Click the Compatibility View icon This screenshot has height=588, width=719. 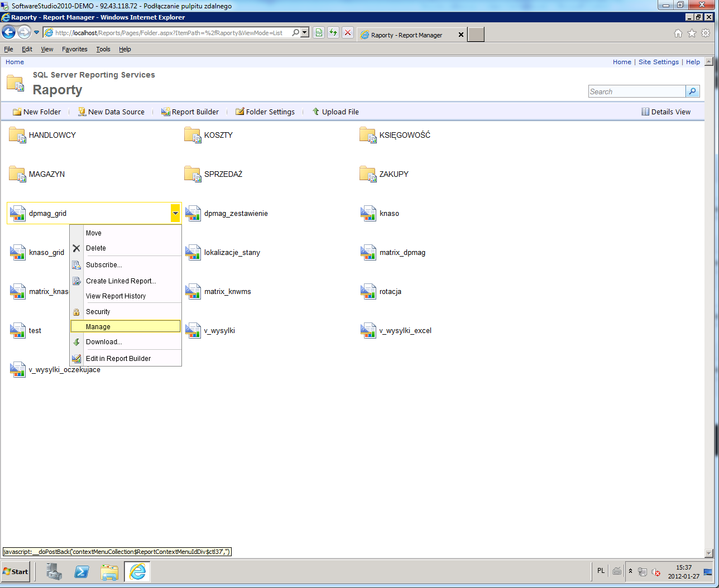319,33
